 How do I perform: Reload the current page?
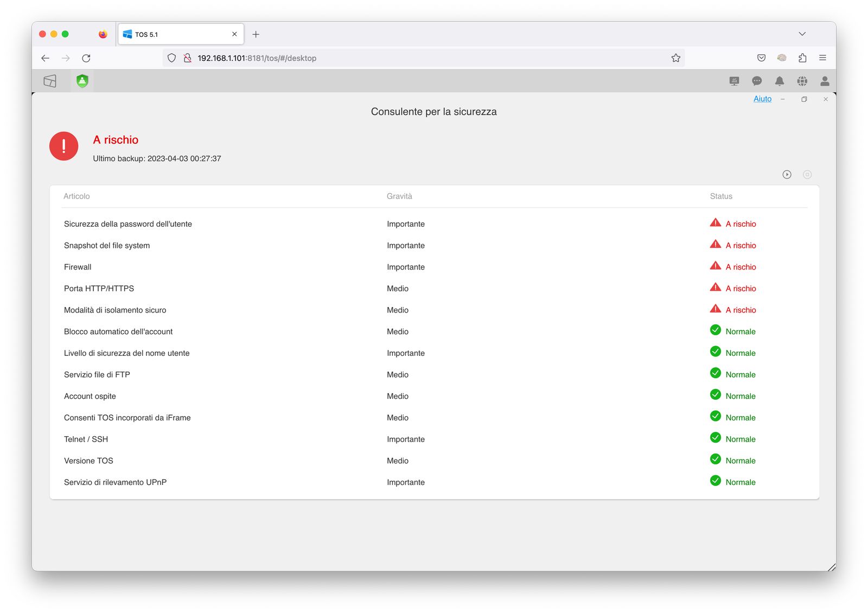tap(86, 58)
